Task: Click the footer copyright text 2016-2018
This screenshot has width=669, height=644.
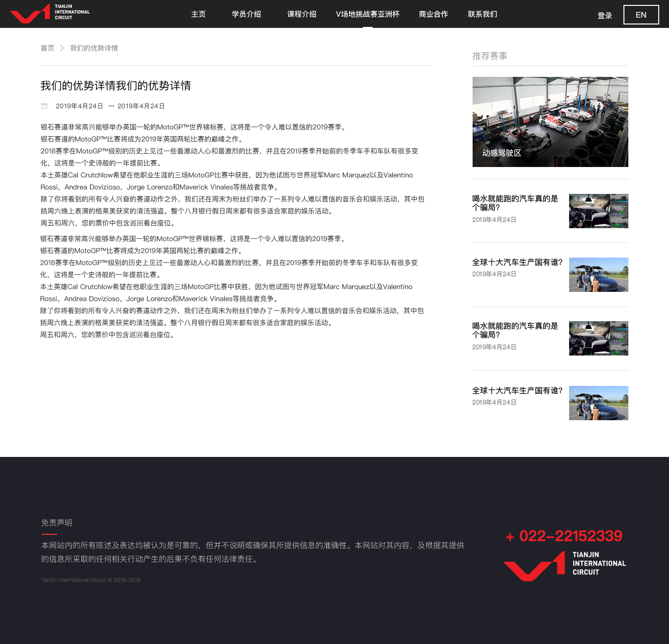Action: point(91,580)
